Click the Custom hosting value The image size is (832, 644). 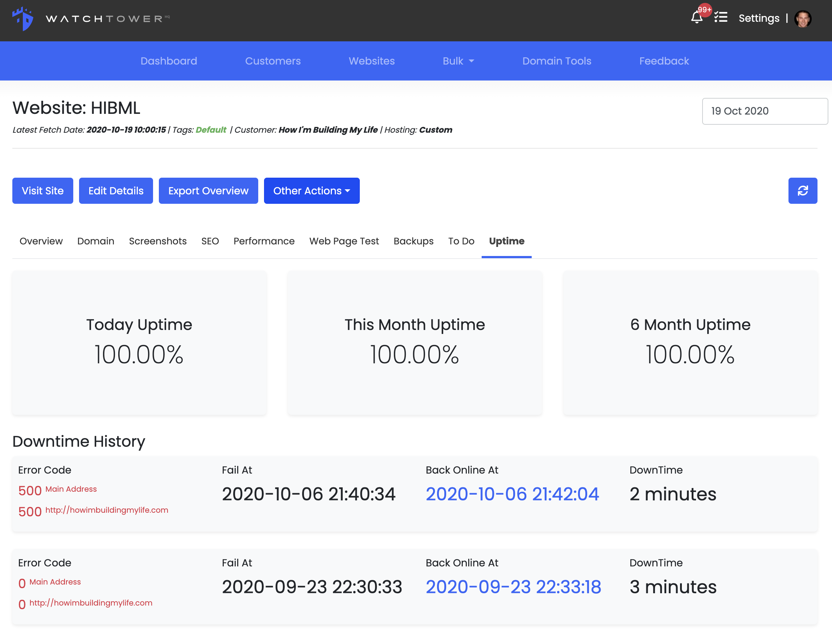pos(436,130)
